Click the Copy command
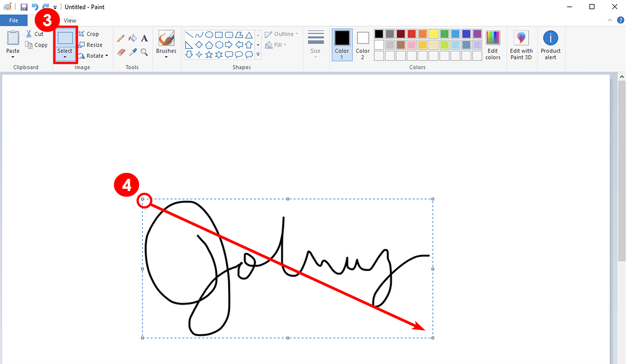This screenshot has width=626, height=364. 36,44
